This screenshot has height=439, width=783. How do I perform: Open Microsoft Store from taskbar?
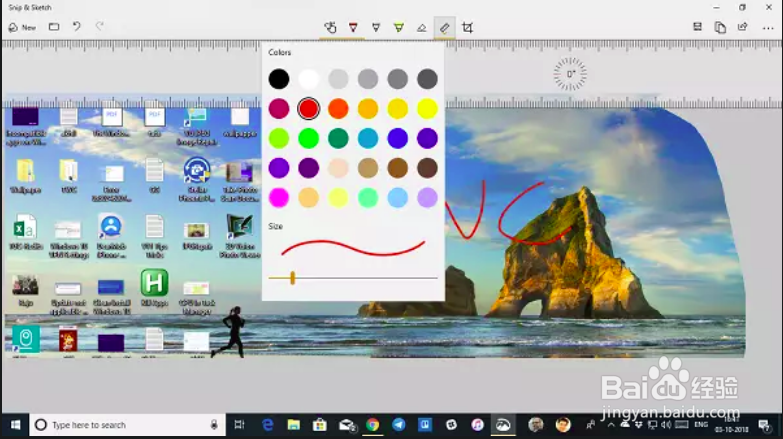click(x=320, y=425)
